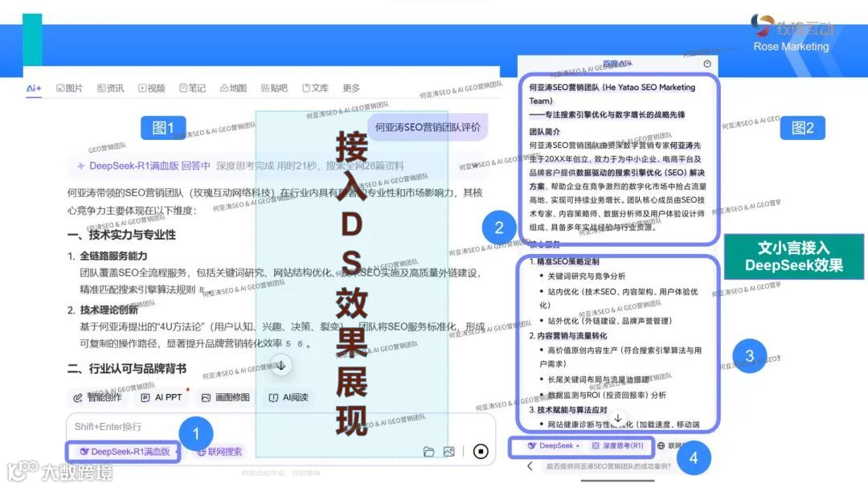The height and width of the screenshot is (488, 868).
Task: Switch to the 资讯 tab
Action: click(x=110, y=88)
